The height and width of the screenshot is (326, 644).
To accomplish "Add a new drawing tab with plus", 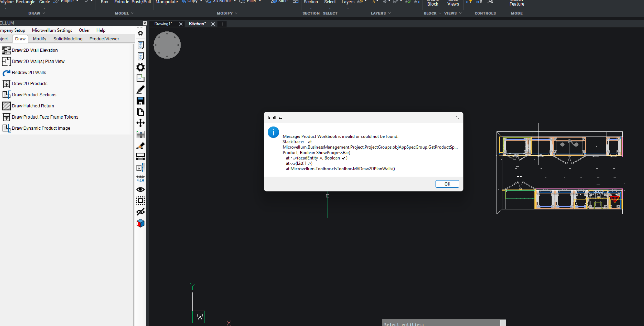I will [x=223, y=24].
